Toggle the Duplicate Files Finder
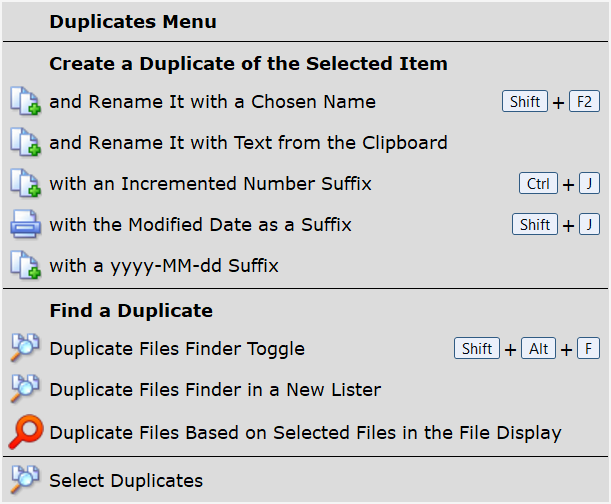Viewport: 611px width, 504px height. click(177, 349)
